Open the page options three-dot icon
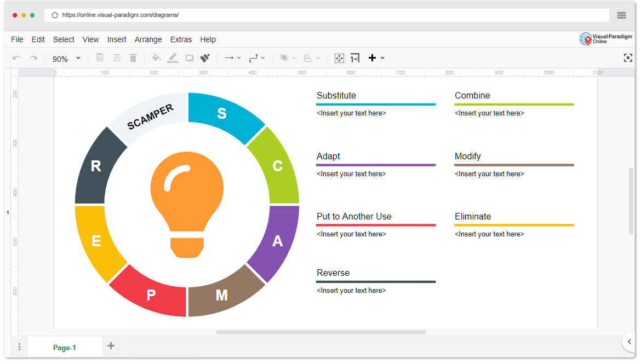Image resolution: width=641 pixels, height=364 pixels. tap(19, 347)
